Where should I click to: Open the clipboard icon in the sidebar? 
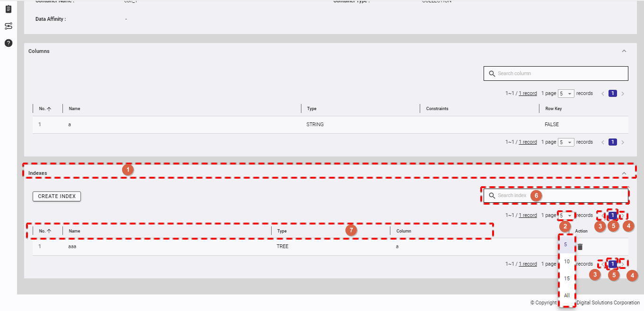(9, 9)
